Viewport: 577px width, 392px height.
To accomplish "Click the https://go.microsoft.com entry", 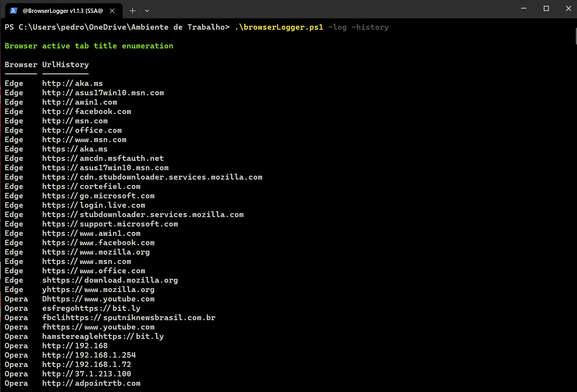I will (98, 196).
